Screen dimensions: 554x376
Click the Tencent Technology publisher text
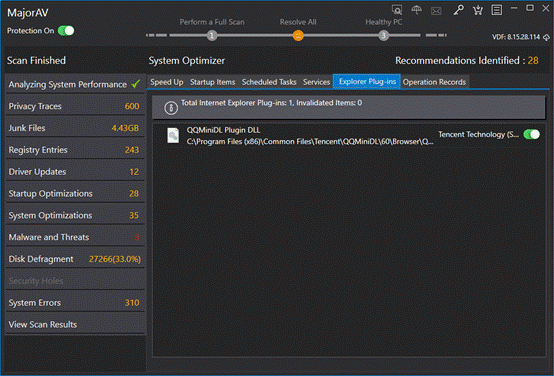(478, 134)
